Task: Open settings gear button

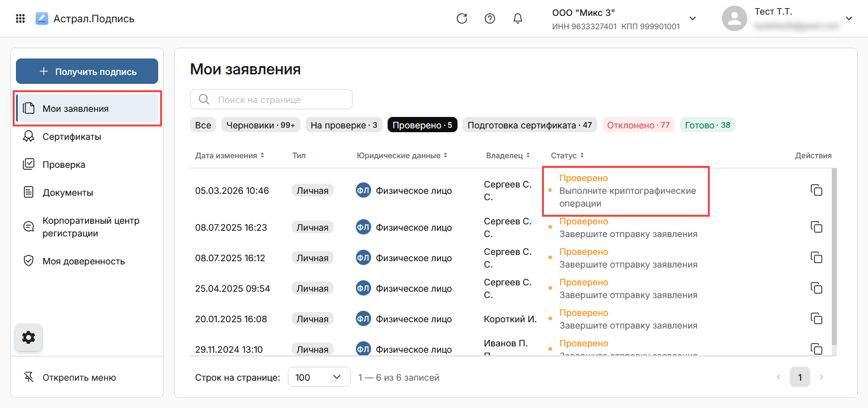Action: point(29,337)
